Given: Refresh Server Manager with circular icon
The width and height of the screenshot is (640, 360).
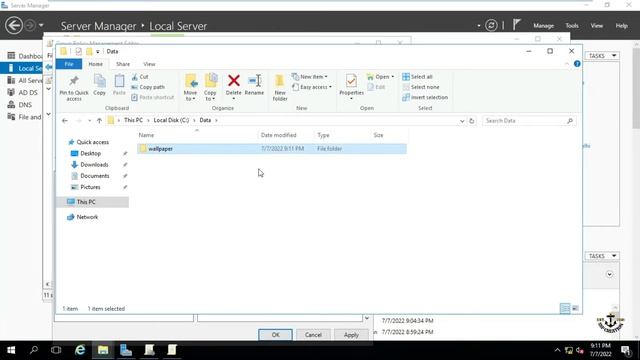Looking at the screenshot, I should pyautogui.click(x=491, y=25).
